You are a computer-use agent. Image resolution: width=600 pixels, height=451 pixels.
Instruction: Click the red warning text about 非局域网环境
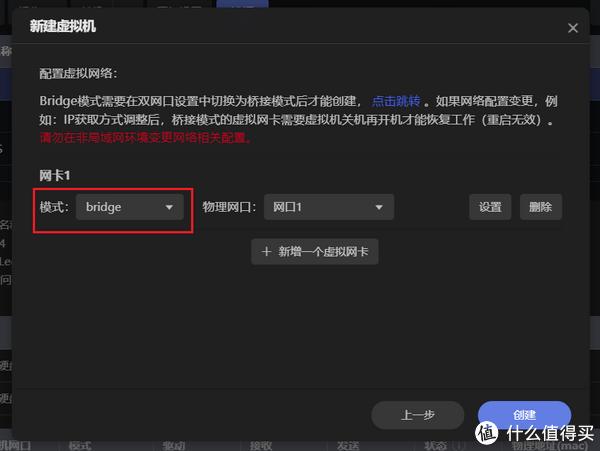[145, 137]
